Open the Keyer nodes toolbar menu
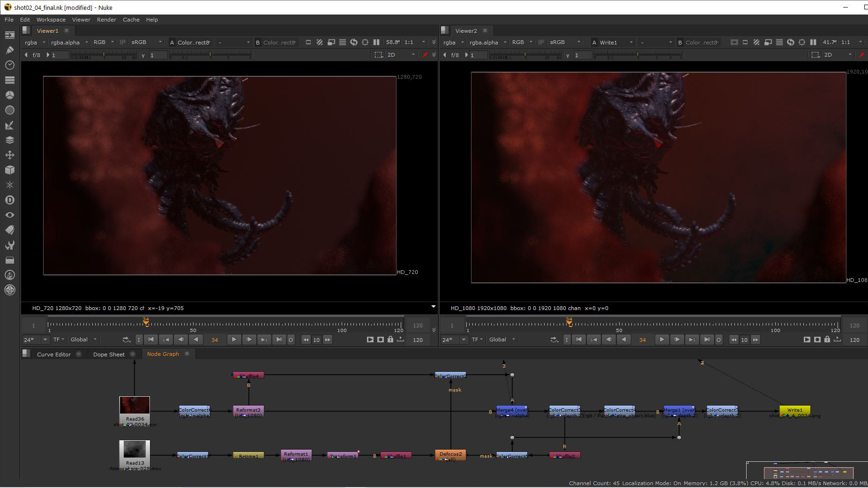Screen dimensions: 868x488 pyautogui.click(x=9, y=125)
